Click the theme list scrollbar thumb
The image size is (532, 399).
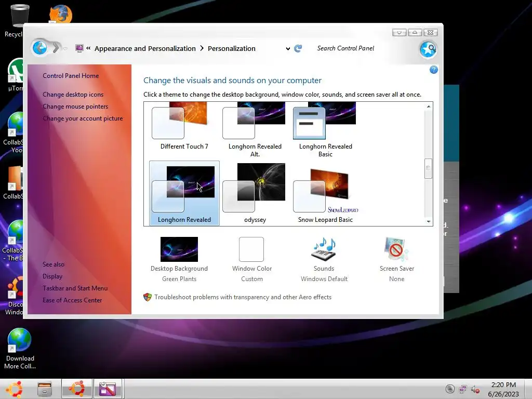428,168
